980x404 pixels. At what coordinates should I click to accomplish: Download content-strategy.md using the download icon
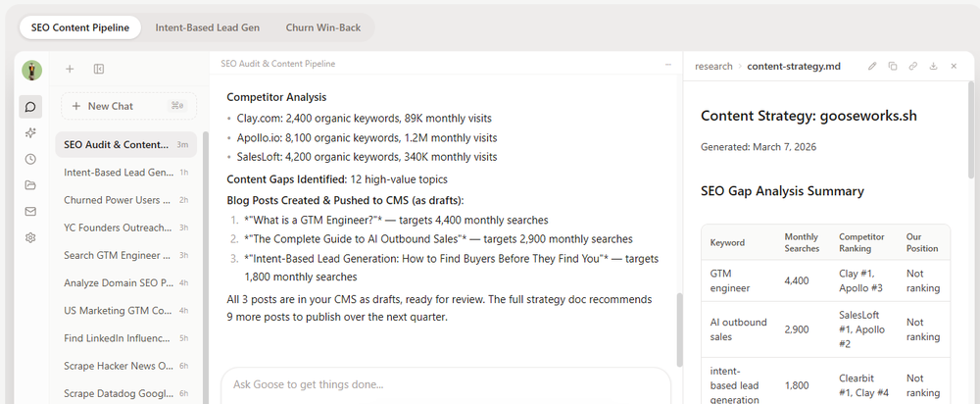[933, 67]
